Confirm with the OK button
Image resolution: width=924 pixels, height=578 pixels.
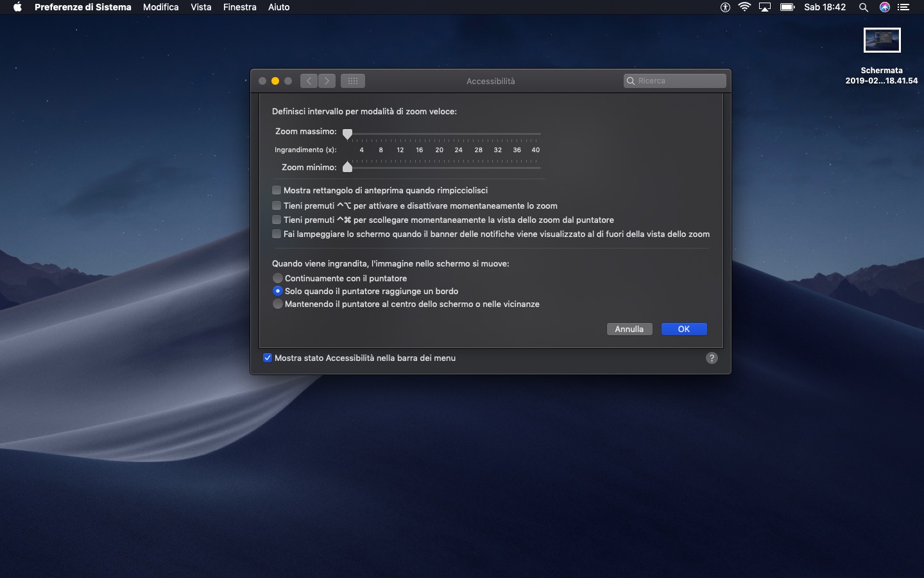tap(684, 329)
